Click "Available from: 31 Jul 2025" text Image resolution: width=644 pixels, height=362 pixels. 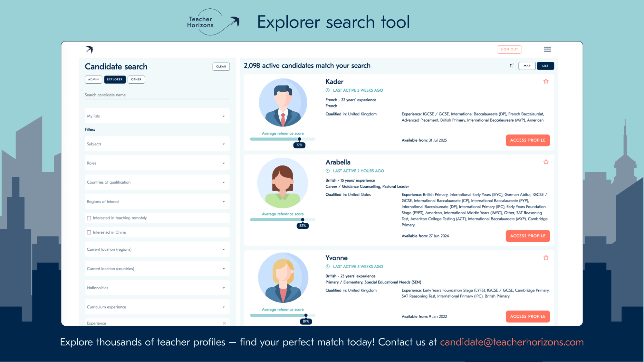tap(424, 140)
